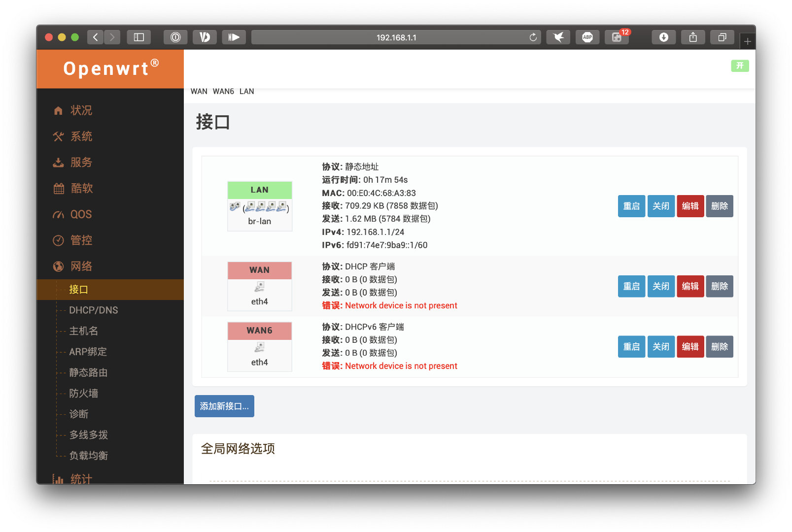Open the AdBlock Plus extension icon
The width and height of the screenshot is (792, 532).
coord(587,37)
